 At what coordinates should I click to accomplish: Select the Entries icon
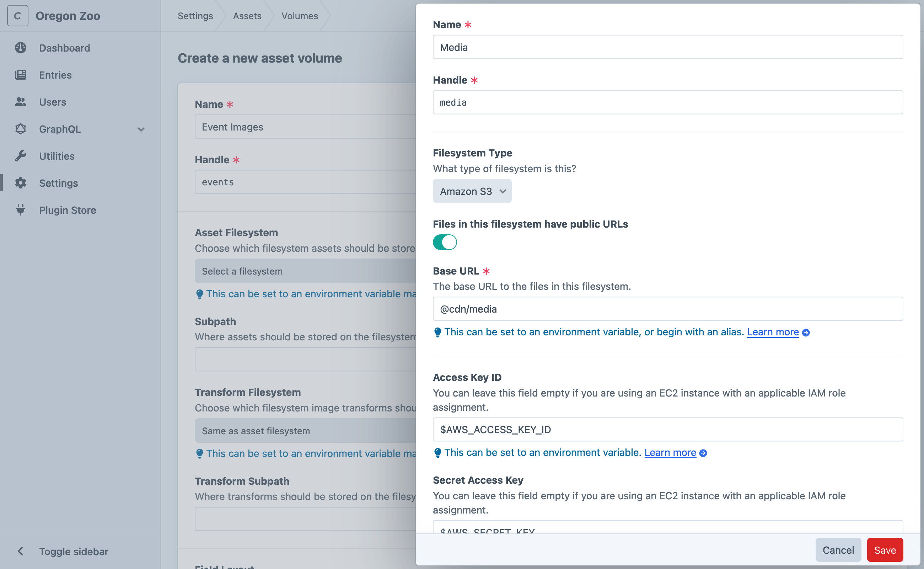[21, 75]
